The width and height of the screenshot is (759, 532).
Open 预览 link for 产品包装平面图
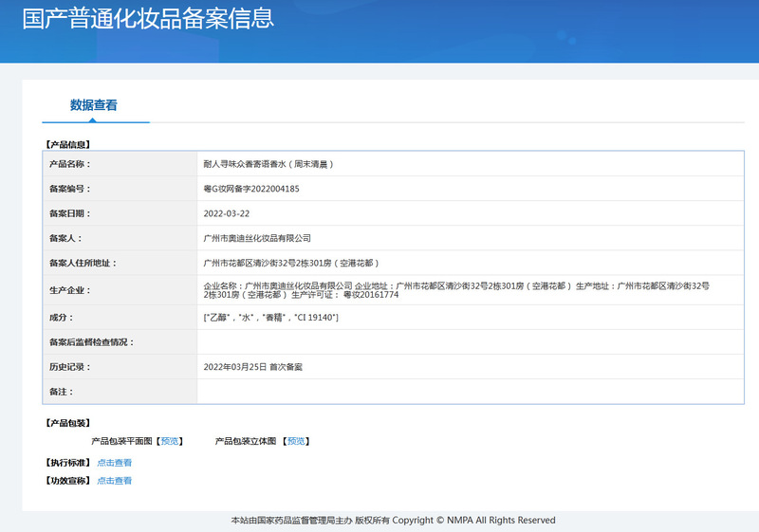tap(170, 441)
